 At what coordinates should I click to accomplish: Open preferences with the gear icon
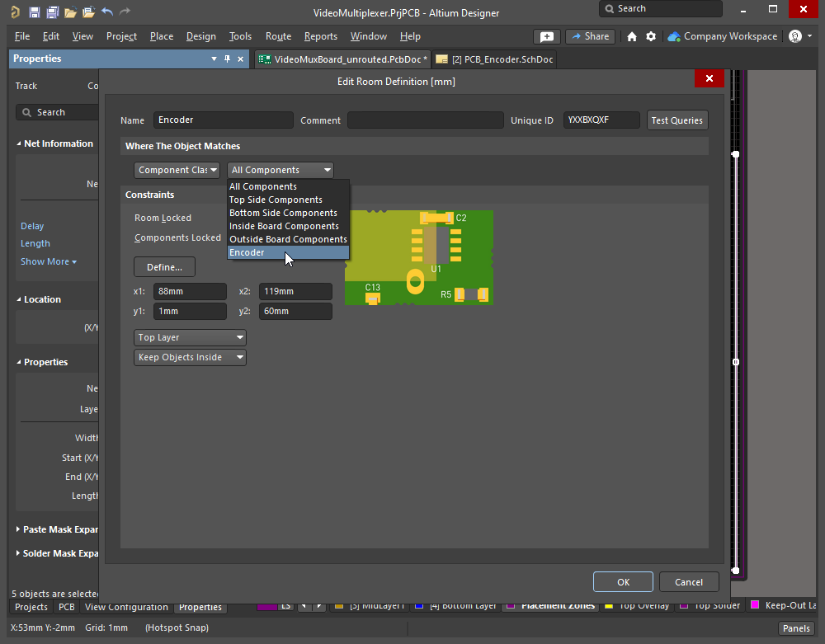pyautogui.click(x=651, y=36)
